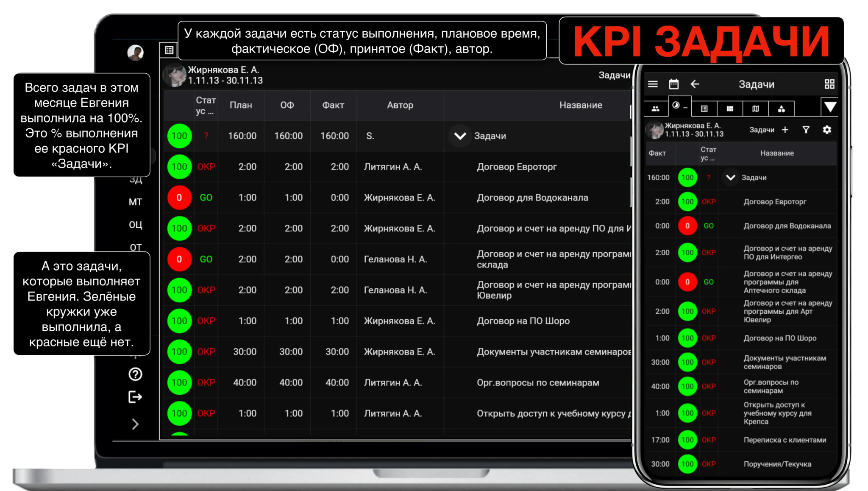Click the user avatar in the laptop sidebar
The width and height of the screenshot is (868, 491).
(135, 53)
